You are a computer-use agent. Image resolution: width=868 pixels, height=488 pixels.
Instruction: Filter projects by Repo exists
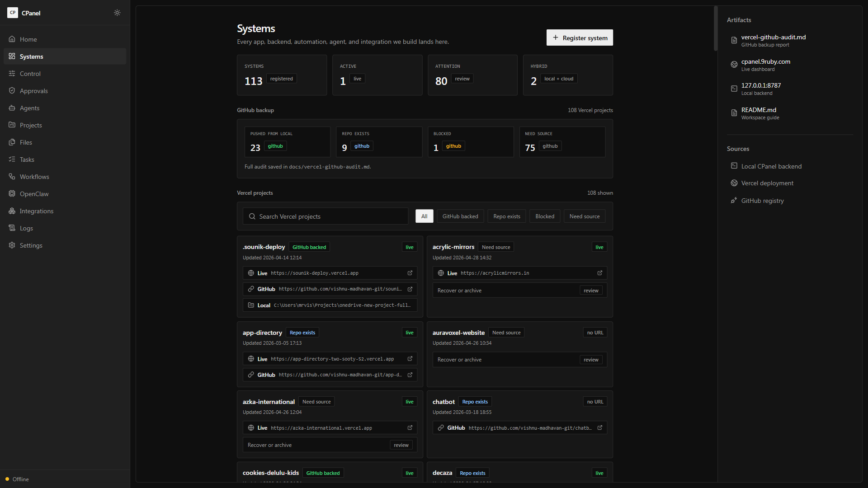pyautogui.click(x=507, y=216)
